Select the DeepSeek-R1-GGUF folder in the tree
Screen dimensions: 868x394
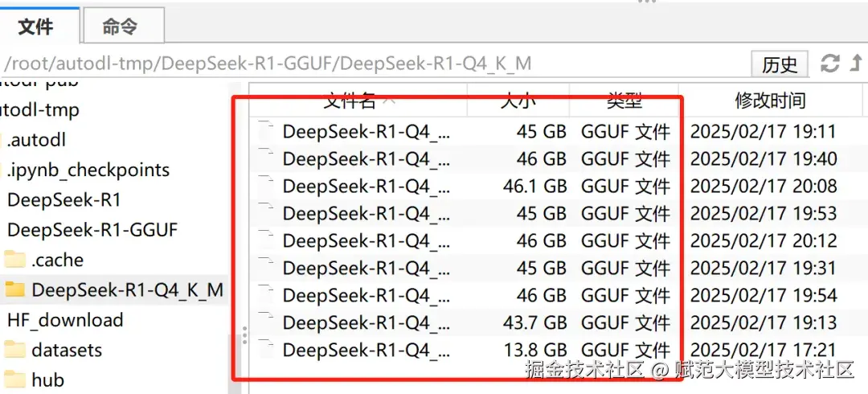[92, 230]
